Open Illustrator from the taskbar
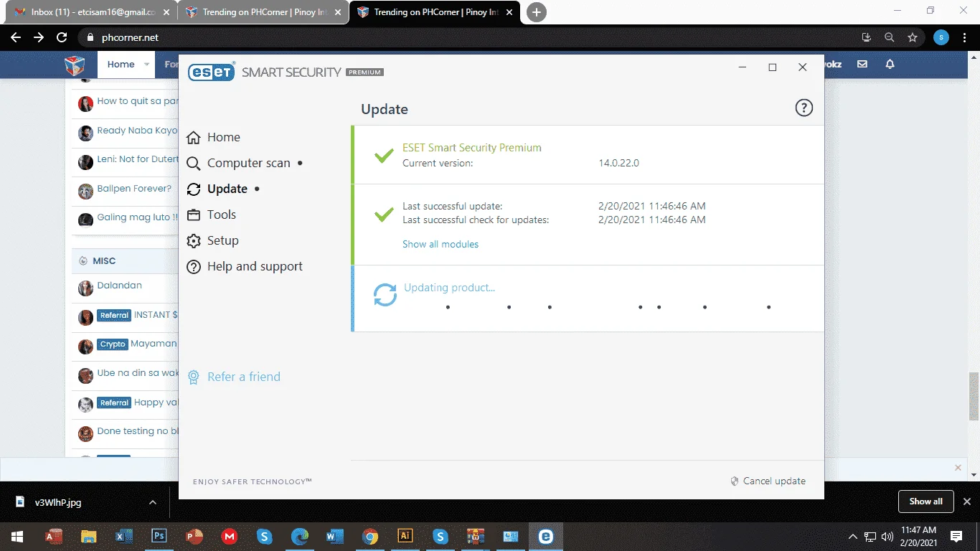980x551 pixels. tap(405, 536)
